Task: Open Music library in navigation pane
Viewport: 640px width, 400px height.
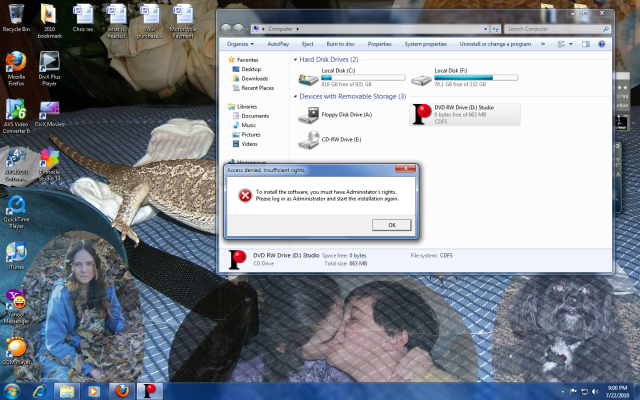Action: [244, 125]
